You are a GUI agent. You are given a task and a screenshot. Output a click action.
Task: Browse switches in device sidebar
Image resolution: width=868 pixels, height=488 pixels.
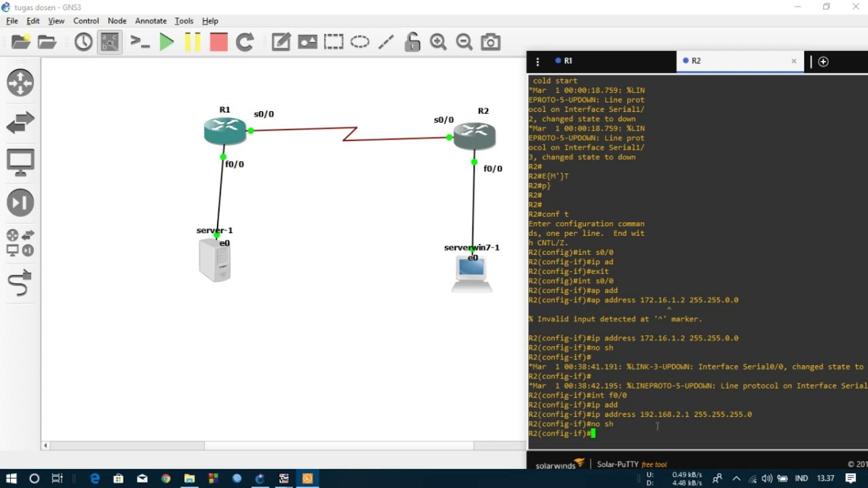click(x=20, y=123)
